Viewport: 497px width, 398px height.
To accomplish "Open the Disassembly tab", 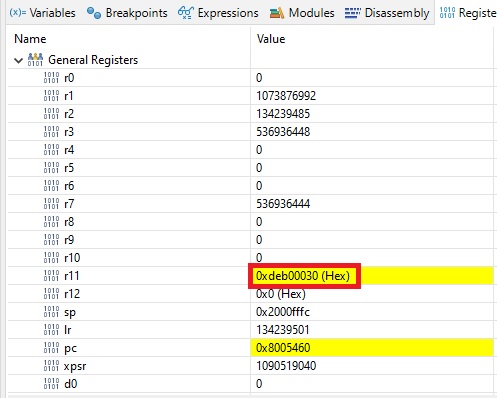I will point(387,13).
